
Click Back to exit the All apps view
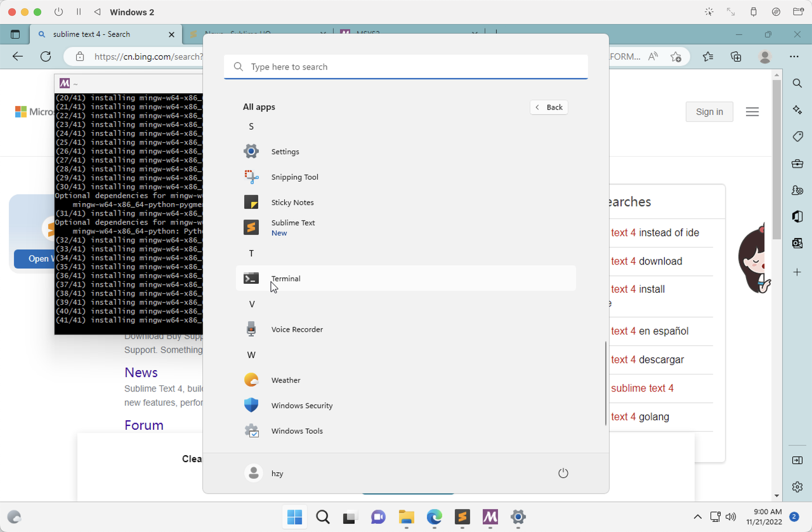[x=548, y=107]
